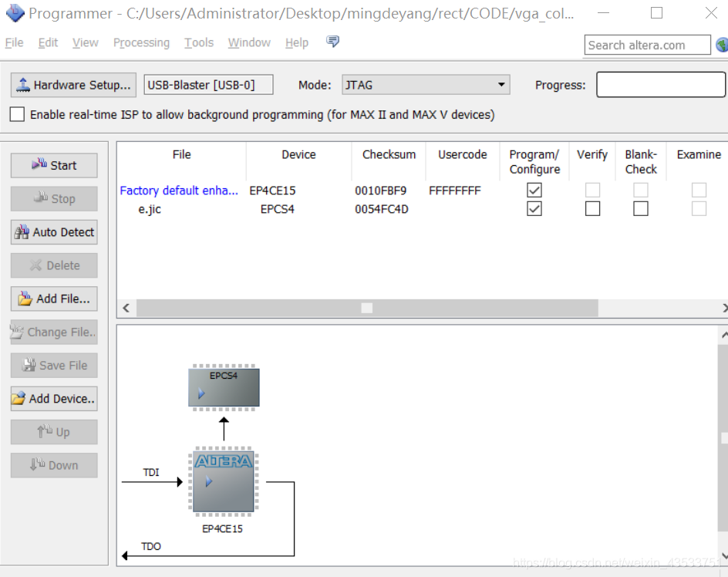The height and width of the screenshot is (577, 728).
Task: Toggle Blank-Check checkbox for e.jic row
Action: pos(641,208)
